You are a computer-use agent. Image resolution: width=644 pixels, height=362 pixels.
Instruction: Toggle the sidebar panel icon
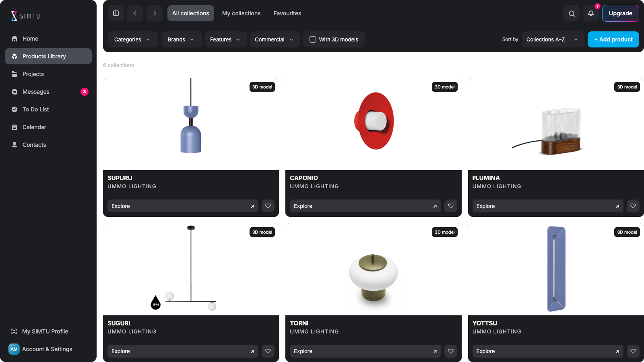[116, 13]
